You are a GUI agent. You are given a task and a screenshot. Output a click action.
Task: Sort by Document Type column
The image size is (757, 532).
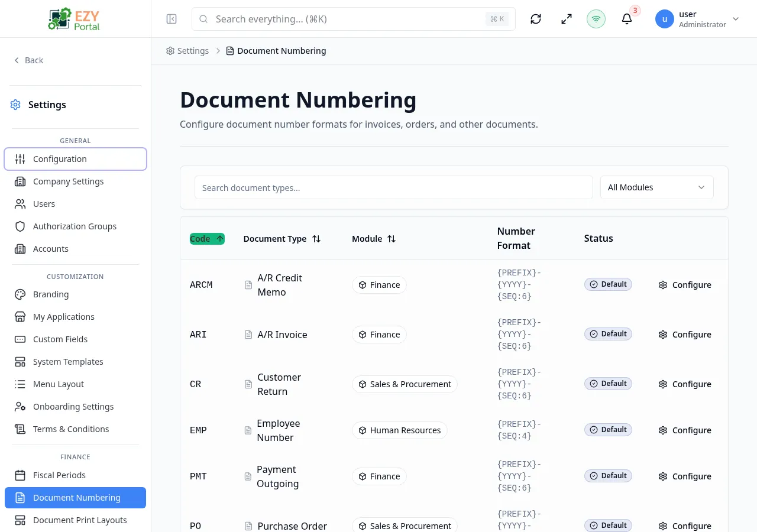click(282, 239)
